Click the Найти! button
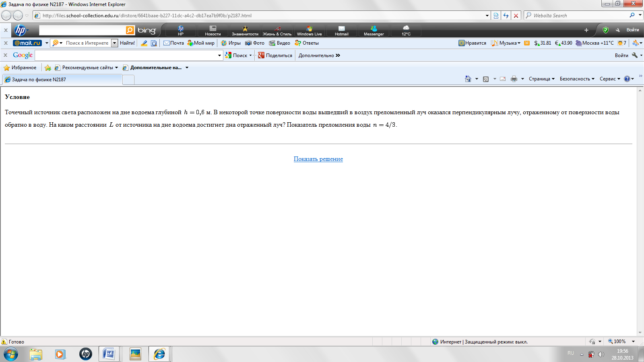644x362 pixels. tap(127, 43)
